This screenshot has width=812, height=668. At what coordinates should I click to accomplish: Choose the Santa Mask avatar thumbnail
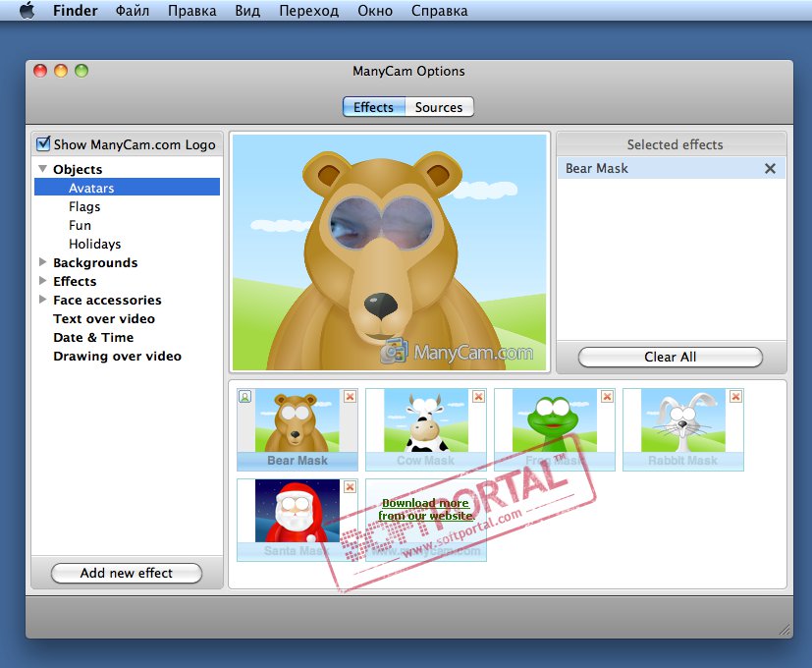click(298, 520)
